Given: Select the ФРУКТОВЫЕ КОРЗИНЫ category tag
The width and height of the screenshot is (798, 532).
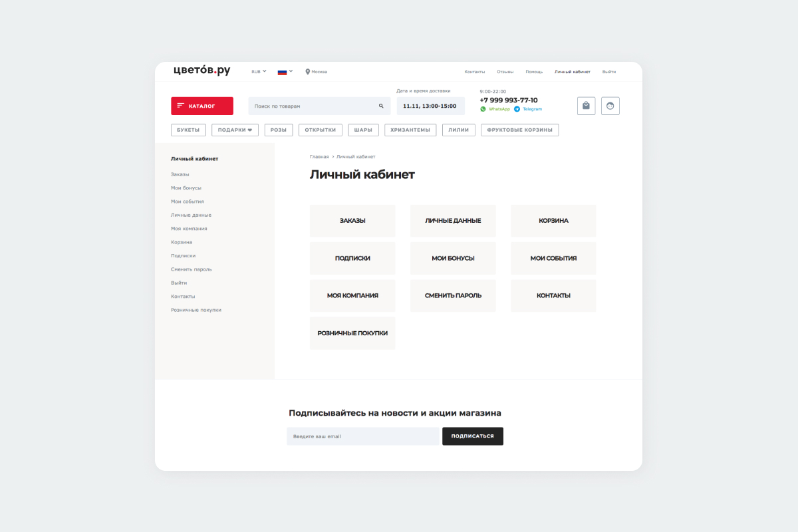Looking at the screenshot, I should pos(520,130).
